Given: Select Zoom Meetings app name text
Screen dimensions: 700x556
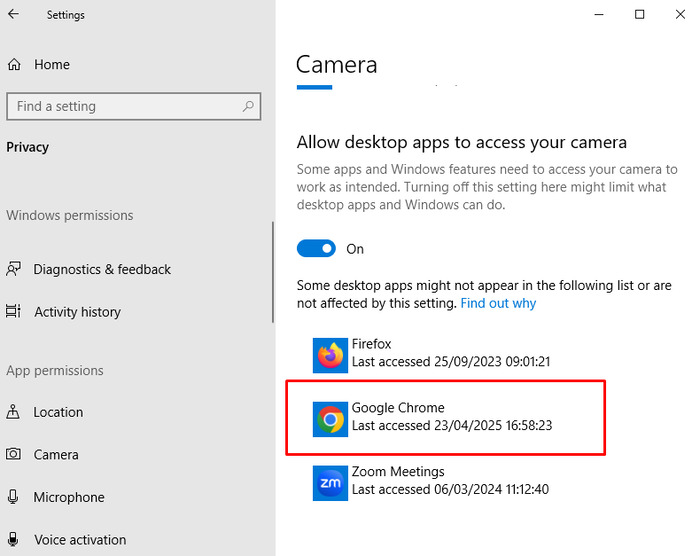Looking at the screenshot, I should 398,472.
